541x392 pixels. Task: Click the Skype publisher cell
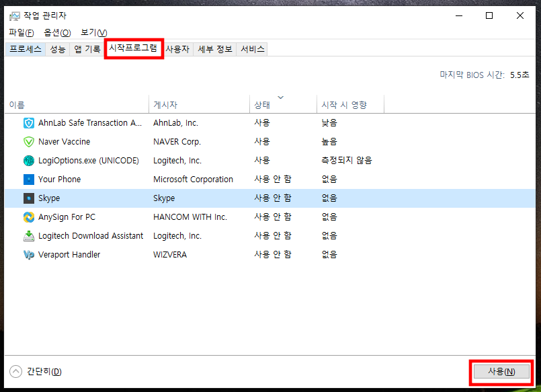[164, 198]
